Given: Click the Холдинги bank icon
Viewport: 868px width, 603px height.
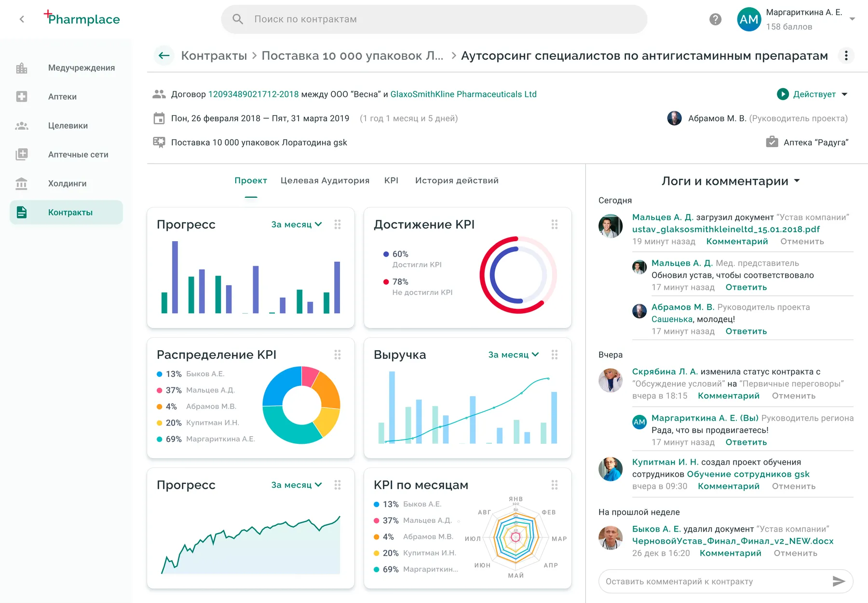Looking at the screenshot, I should click(22, 183).
